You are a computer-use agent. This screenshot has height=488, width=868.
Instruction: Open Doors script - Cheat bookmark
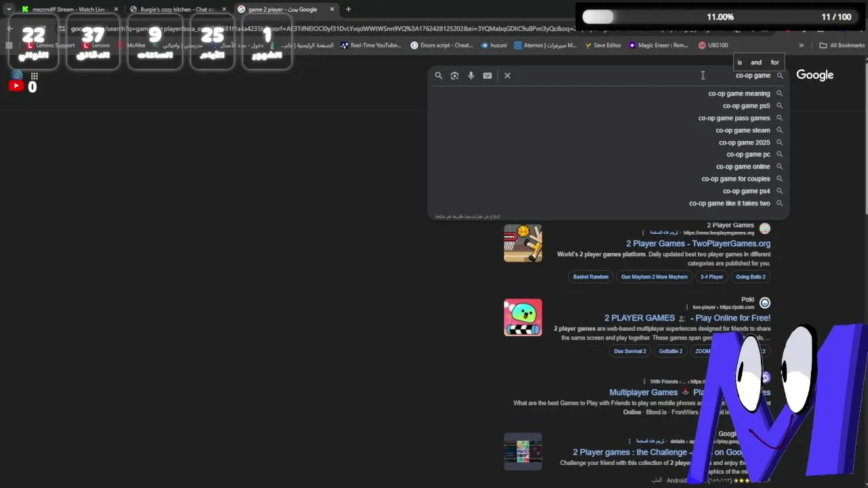(442, 45)
